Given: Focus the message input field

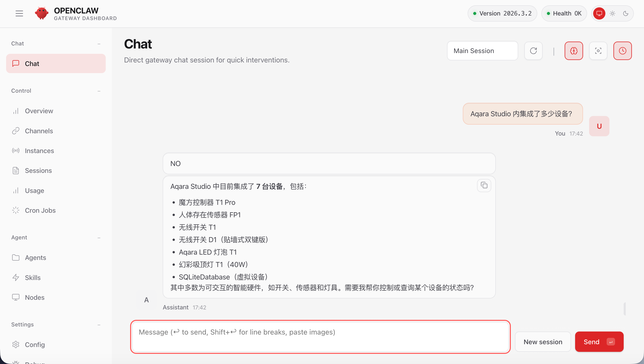Looking at the screenshot, I should coord(320,337).
